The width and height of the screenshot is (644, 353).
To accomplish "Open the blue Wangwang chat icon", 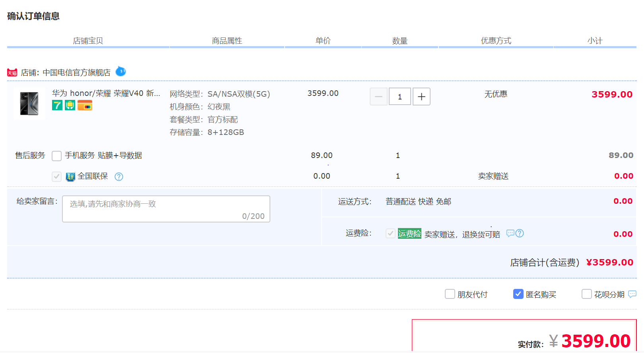I will pos(121,72).
